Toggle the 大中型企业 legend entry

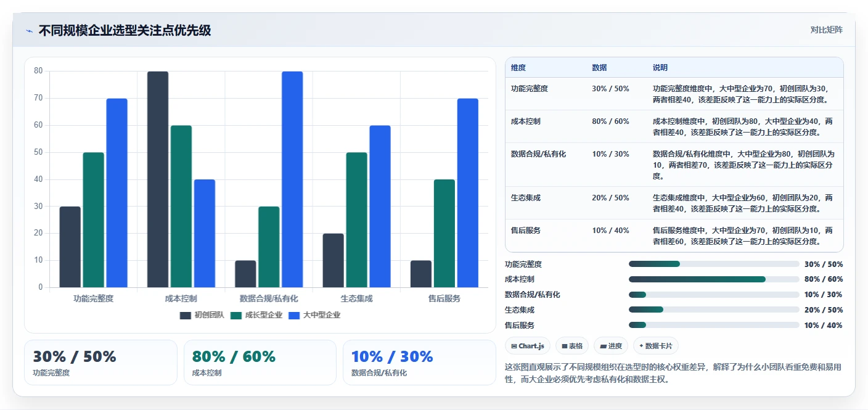(x=314, y=315)
